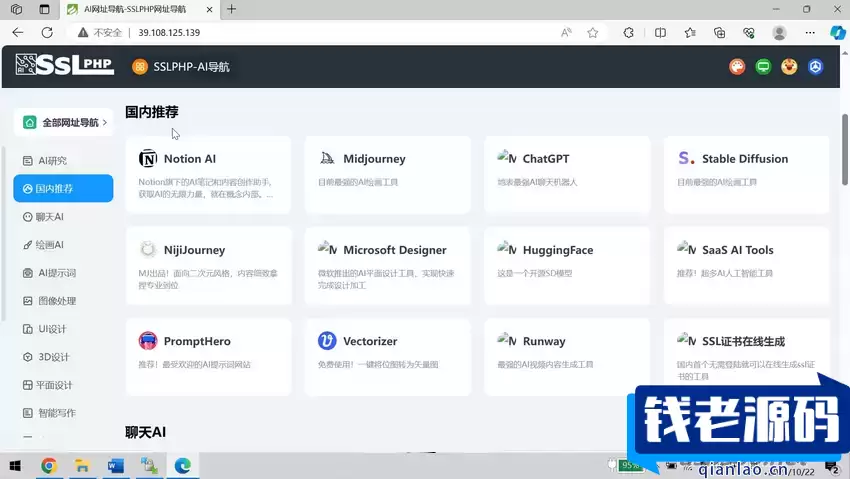Open the favorites list icon
This screenshot has width=850, height=479.
[x=690, y=33]
